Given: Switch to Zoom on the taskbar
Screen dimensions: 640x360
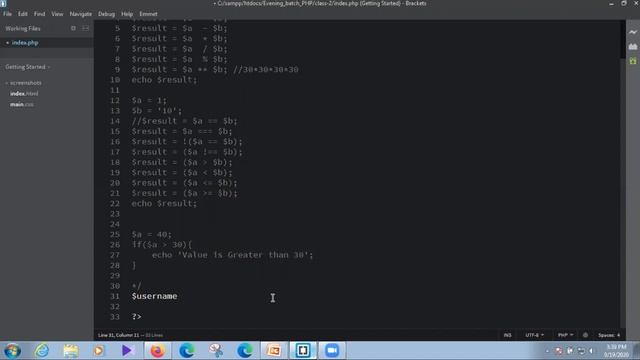Looking at the screenshot, I should coord(332,351).
